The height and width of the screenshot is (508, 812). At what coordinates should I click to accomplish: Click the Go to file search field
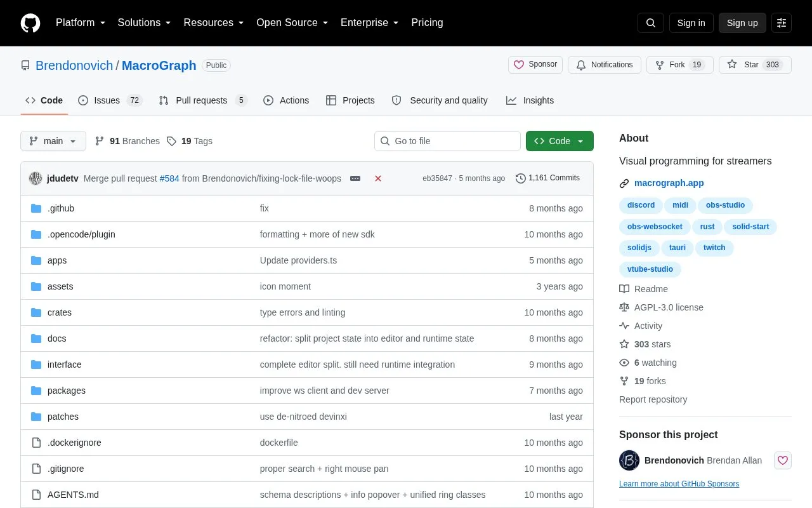coord(447,141)
